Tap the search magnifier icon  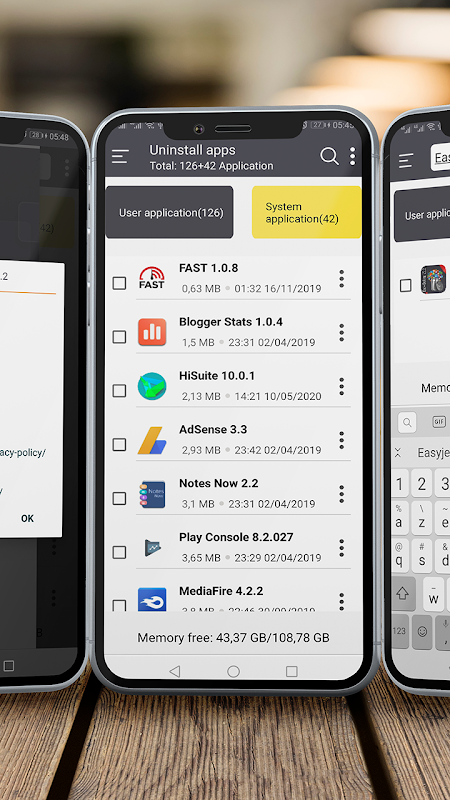329,156
